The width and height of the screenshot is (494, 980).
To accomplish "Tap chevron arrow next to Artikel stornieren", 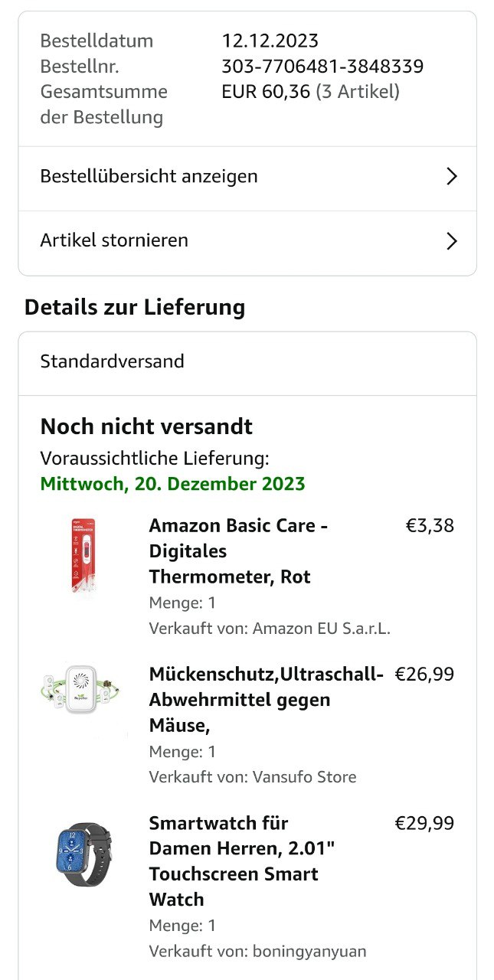I will pos(451,241).
